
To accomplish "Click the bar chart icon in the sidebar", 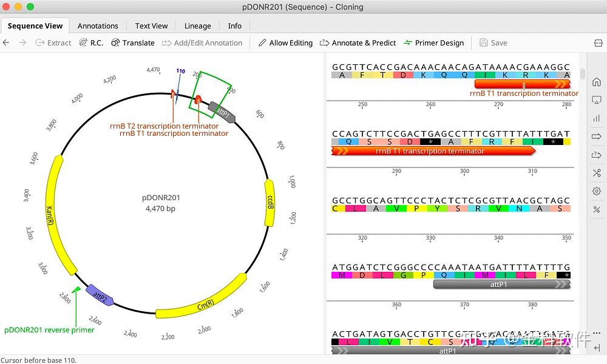I will point(596,118).
